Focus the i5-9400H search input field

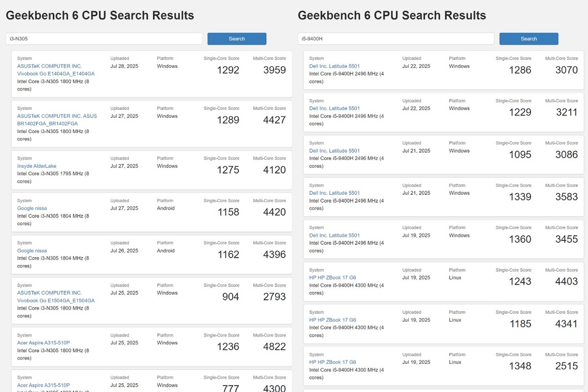pos(396,39)
